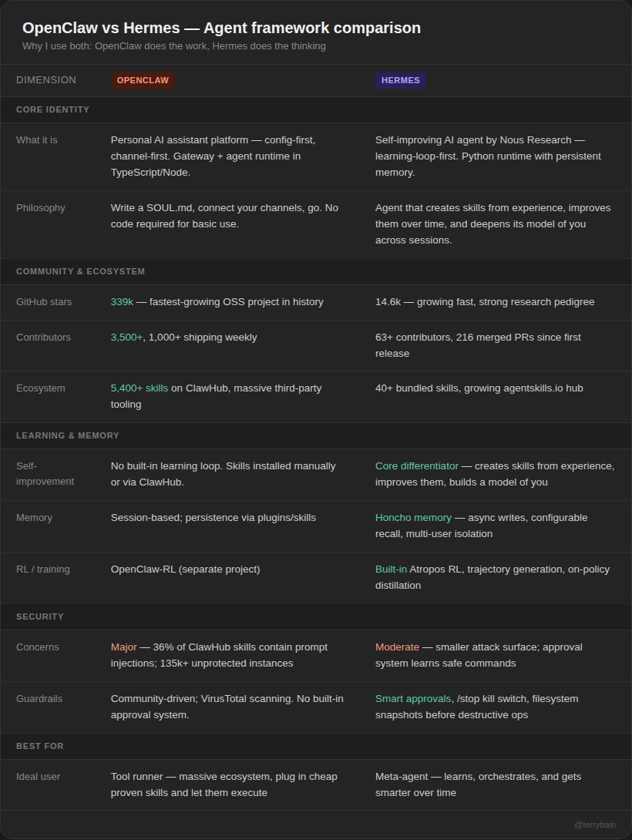Viewport: 632px width, 840px height.
Task: Click the OPENCLAW column badge
Action: (x=143, y=80)
